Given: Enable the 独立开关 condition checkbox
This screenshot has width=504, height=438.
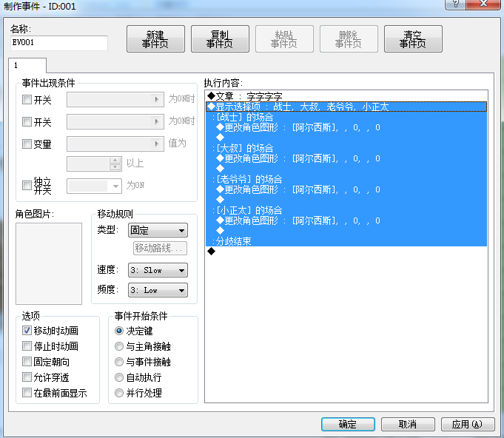Looking at the screenshot, I should tap(27, 186).
